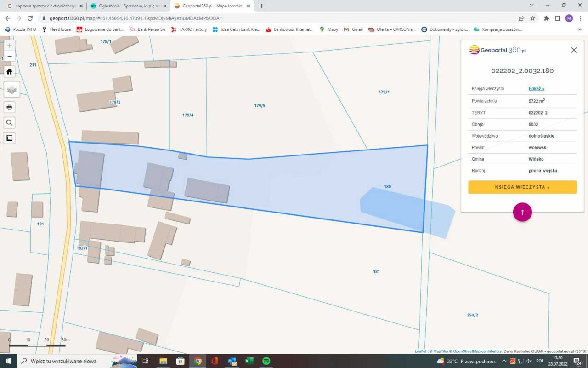Close the Geoportal360 parcel info panel
The width and height of the screenshot is (588, 368).
pos(574,50)
